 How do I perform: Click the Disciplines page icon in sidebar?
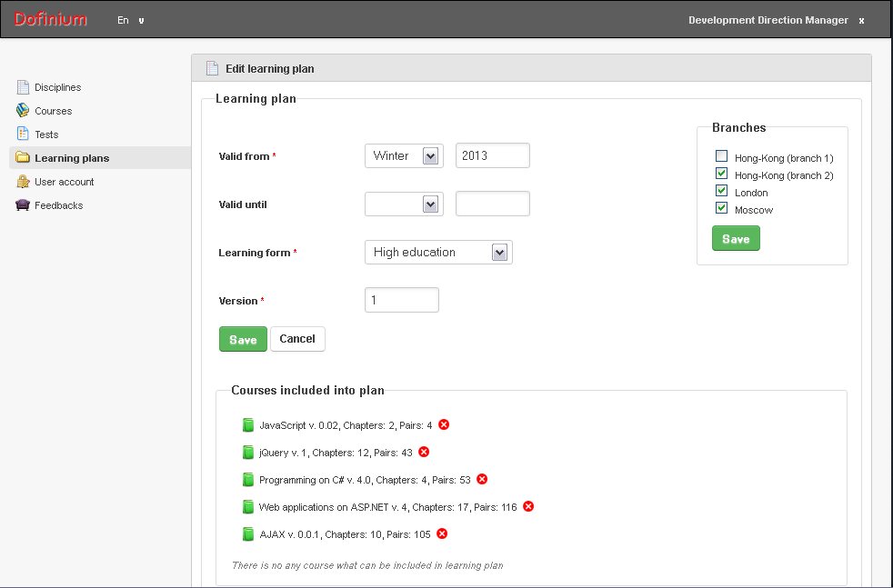click(23, 87)
